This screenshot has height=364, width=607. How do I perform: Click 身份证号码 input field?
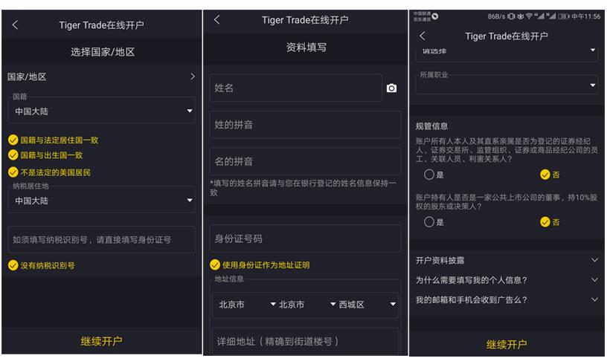(x=305, y=238)
